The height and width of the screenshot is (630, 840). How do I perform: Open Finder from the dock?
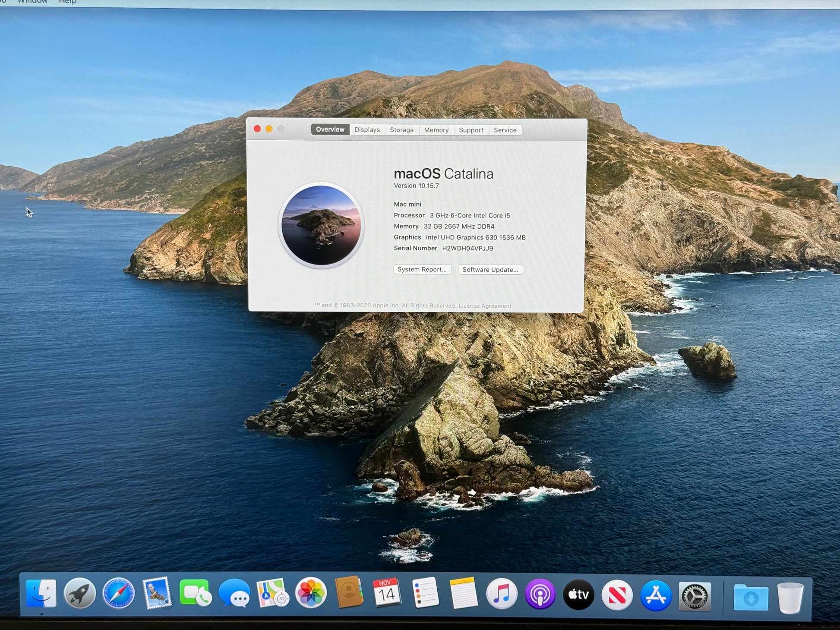coord(41,594)
